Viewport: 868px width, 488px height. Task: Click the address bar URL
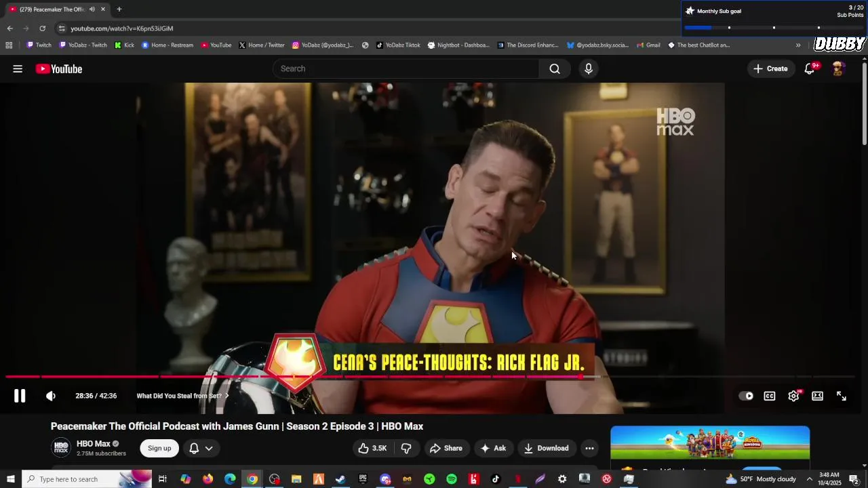[x=122, y=28]
